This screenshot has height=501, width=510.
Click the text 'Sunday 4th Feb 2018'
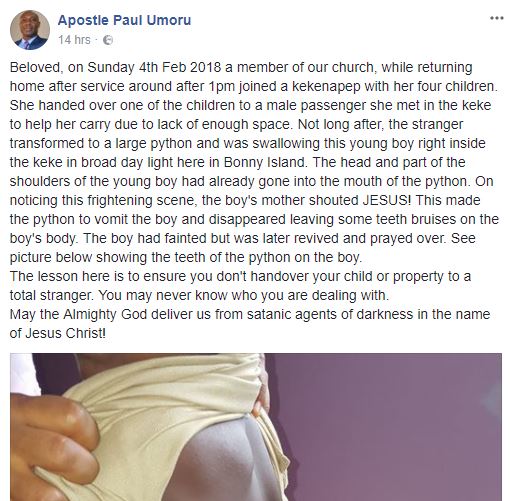[154, 67]
